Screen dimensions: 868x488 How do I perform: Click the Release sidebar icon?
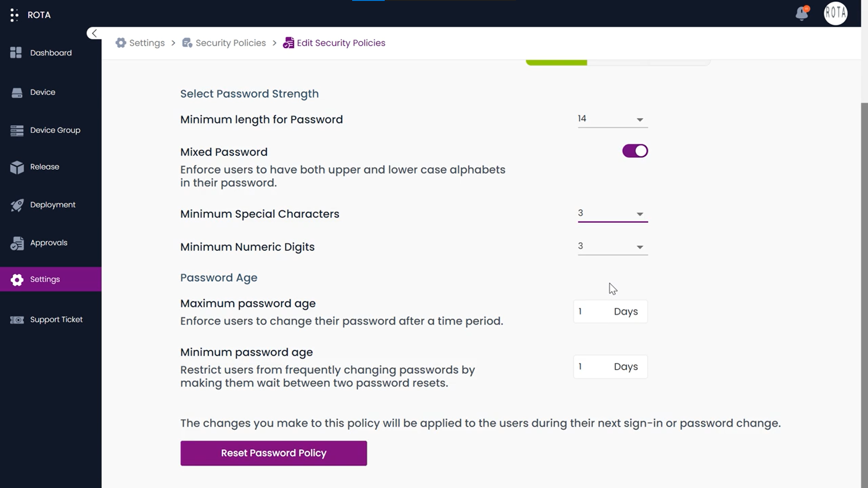click(17, 166)
